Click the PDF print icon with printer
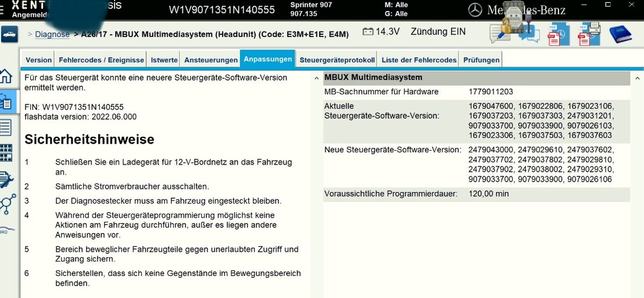This screenshot has height=298, width=644. 589,34
